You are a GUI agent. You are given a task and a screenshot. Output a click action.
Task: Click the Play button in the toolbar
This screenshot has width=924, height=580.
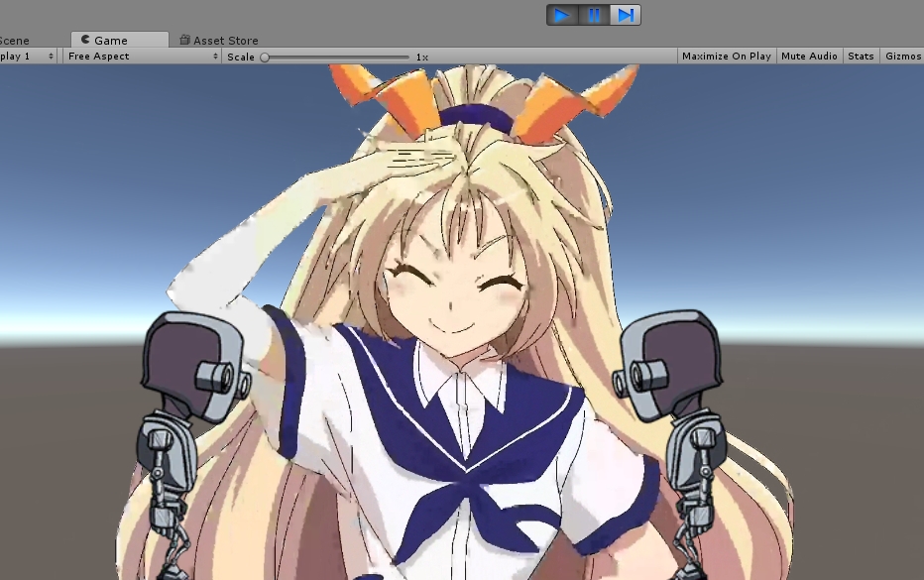tap(562, 15)
